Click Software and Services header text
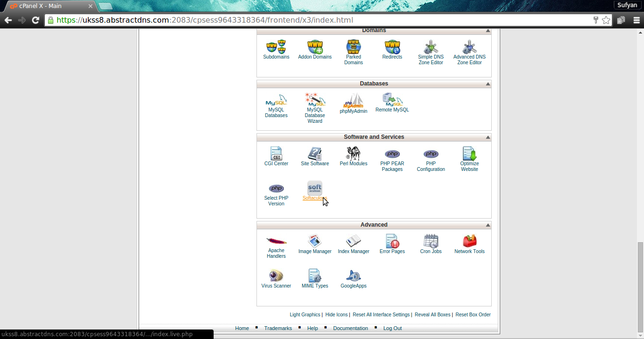 coord(374,137)
